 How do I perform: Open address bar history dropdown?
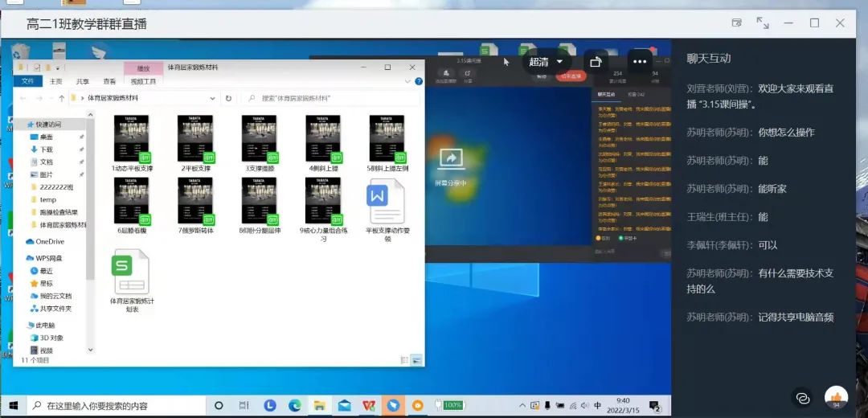[x=212, y=98]
